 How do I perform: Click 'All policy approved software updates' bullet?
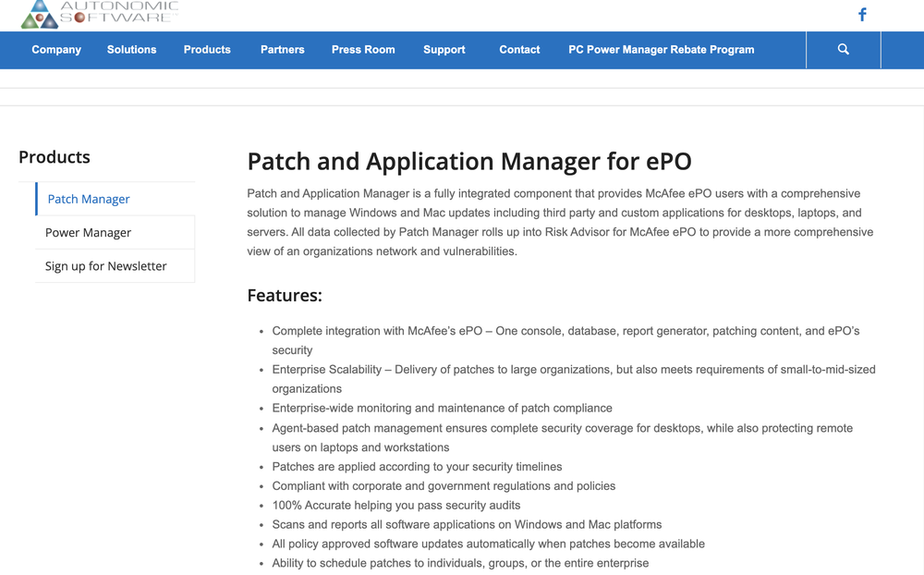[488, 544]
